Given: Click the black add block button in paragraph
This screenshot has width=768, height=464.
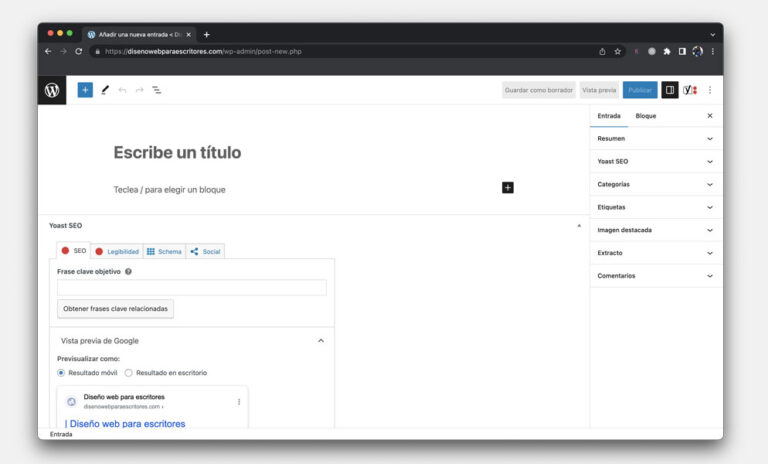Looking at the screenshot, I should click(x=508, y=188).
